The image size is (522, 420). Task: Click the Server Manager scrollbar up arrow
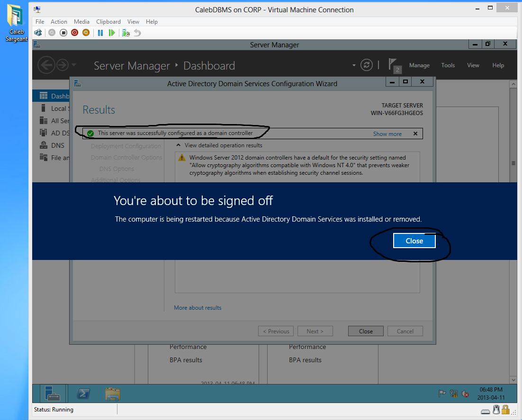pos(513,84)
